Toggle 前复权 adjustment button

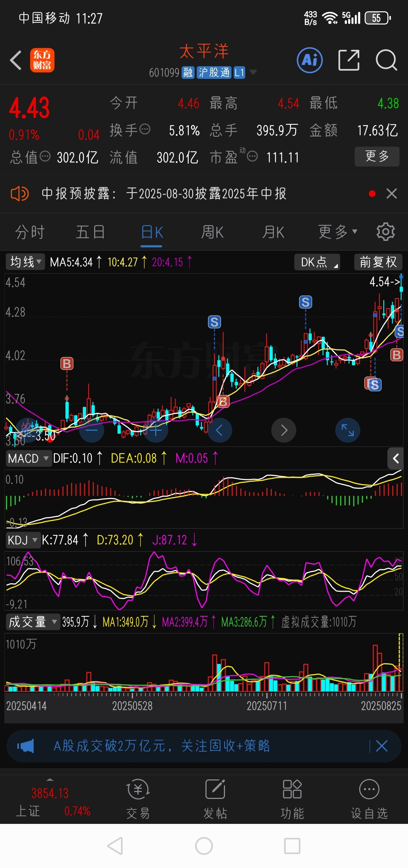click(x=378, y=261)
